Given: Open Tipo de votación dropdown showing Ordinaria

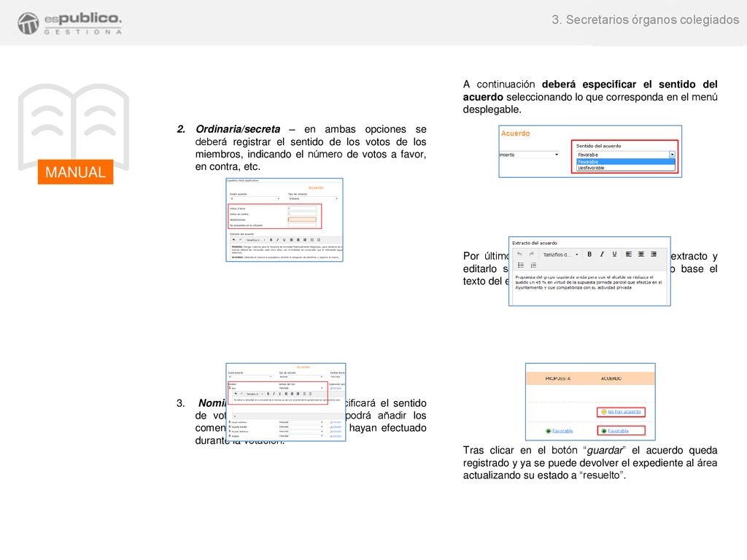Looking at the screenshot, I should (x=313, y=198).
